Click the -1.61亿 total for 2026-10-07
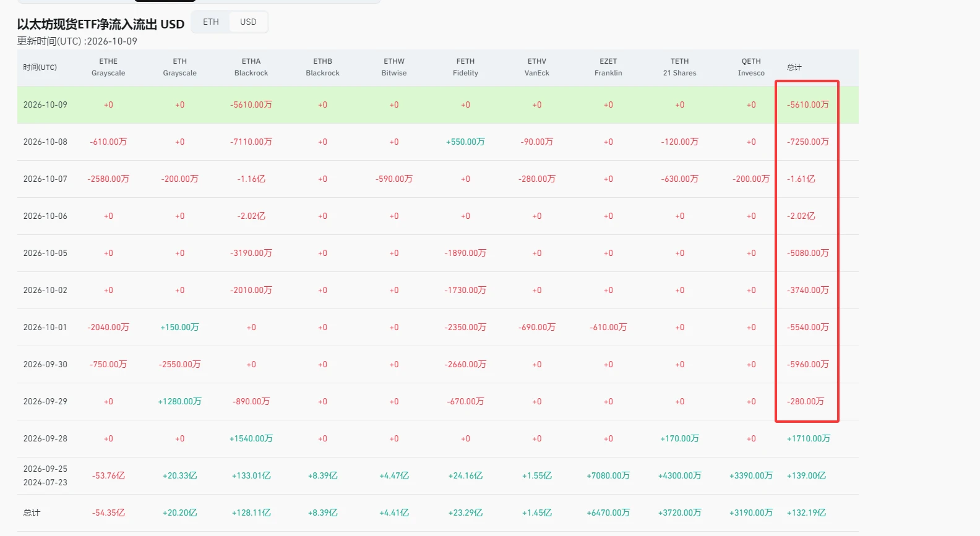 pyautogui.click(x=801, y=179)
